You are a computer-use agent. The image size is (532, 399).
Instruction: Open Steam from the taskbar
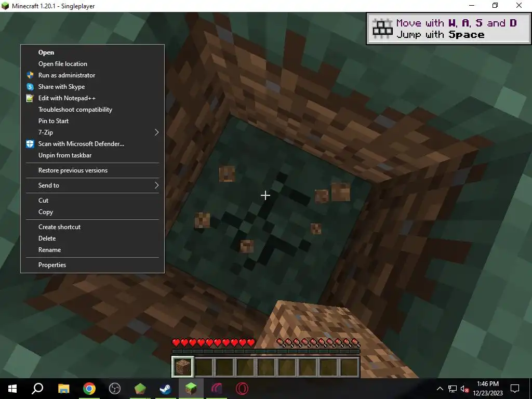pos(166,389)
